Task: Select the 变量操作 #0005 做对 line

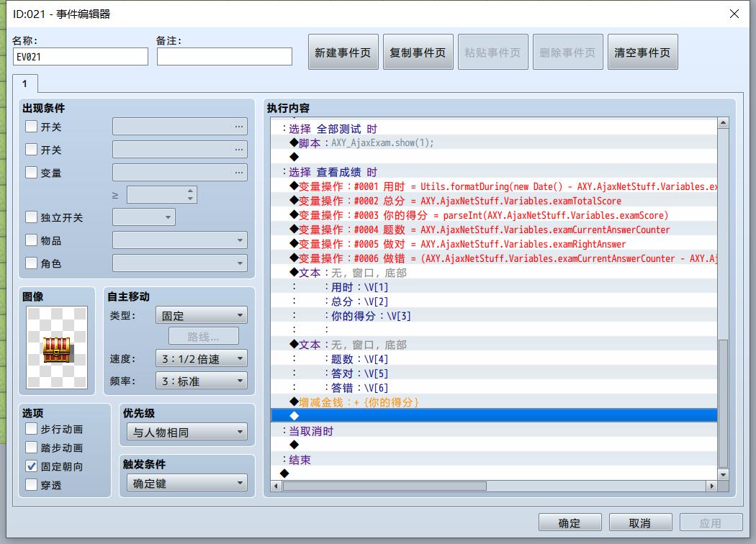Action: pos(494,244)
